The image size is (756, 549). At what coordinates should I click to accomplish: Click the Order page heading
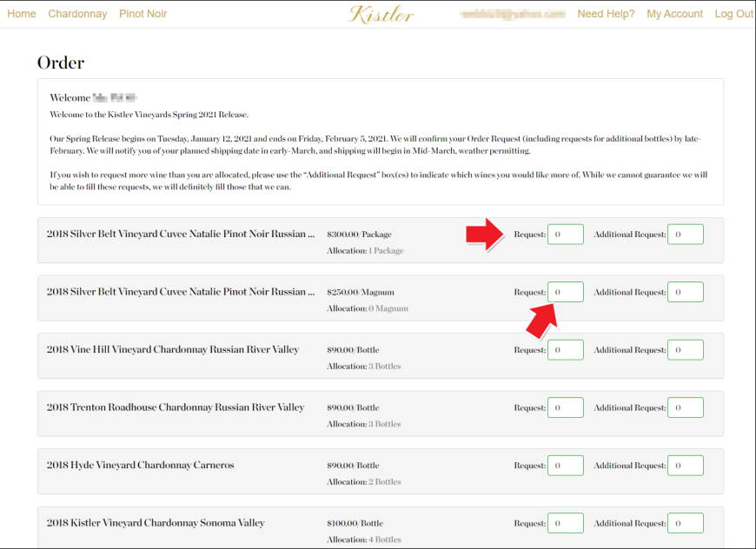tap(61, 63)
